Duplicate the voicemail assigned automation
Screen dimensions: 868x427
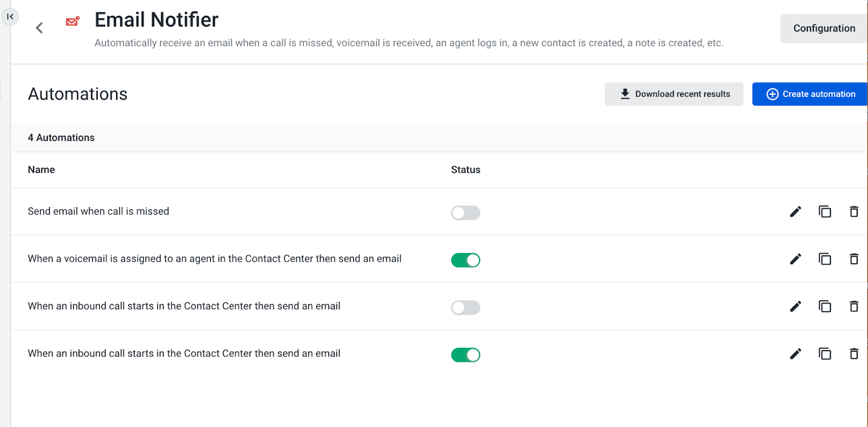click(x=825, y=259)
